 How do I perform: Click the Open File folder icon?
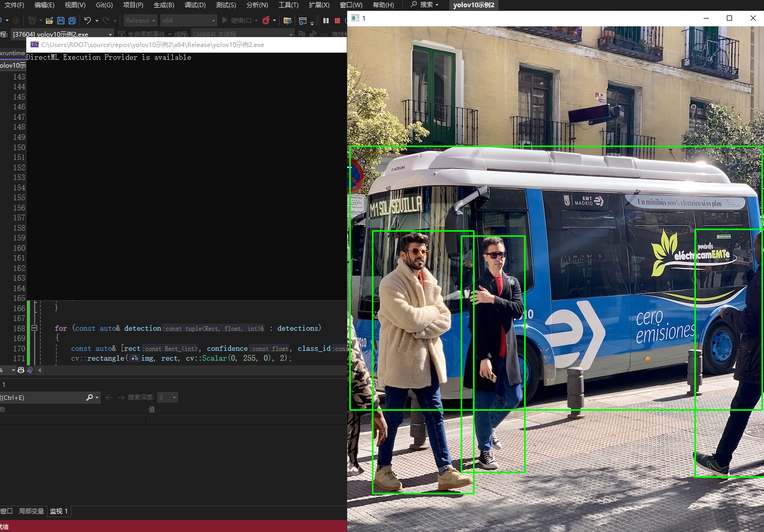coord(50,21)
